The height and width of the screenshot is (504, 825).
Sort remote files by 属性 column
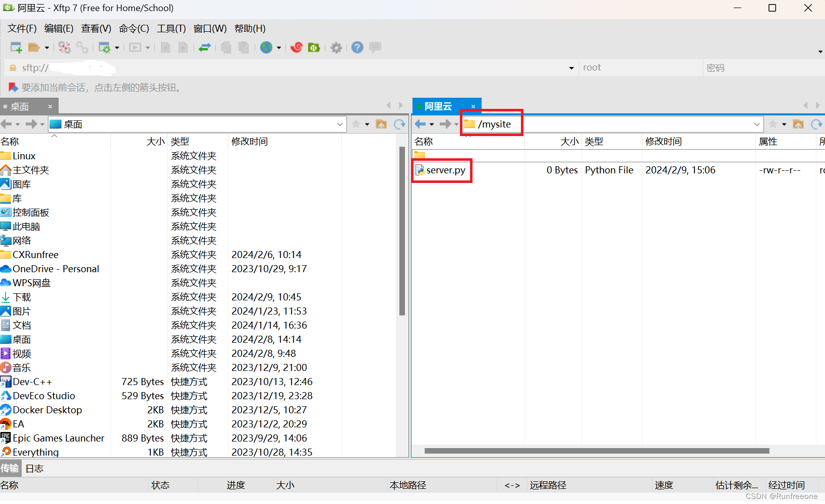coord(786,142)
